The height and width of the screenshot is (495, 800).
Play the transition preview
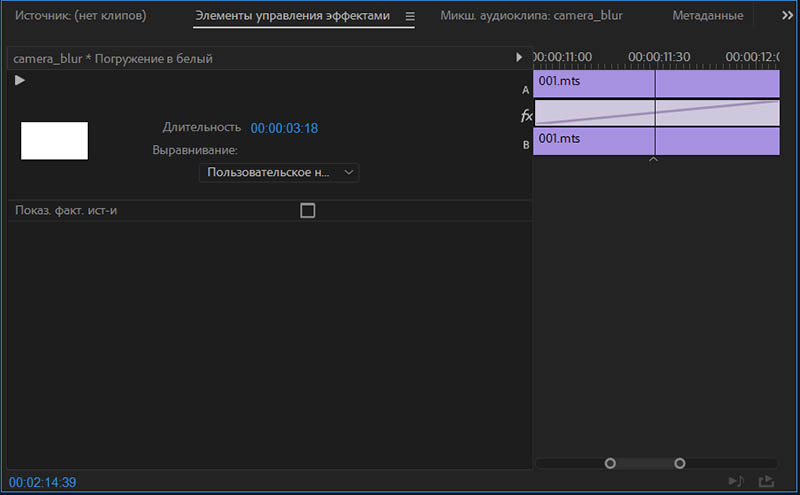click(x=20, y=80)
